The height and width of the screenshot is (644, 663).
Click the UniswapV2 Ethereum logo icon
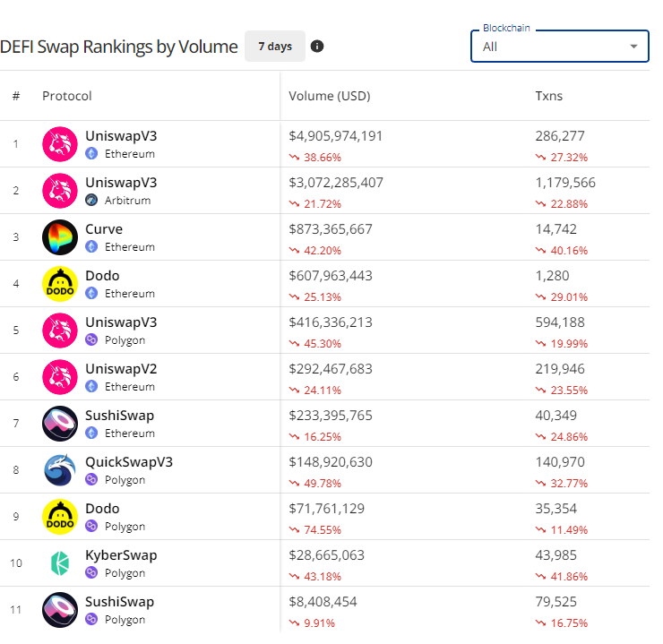tap(60, 377)
